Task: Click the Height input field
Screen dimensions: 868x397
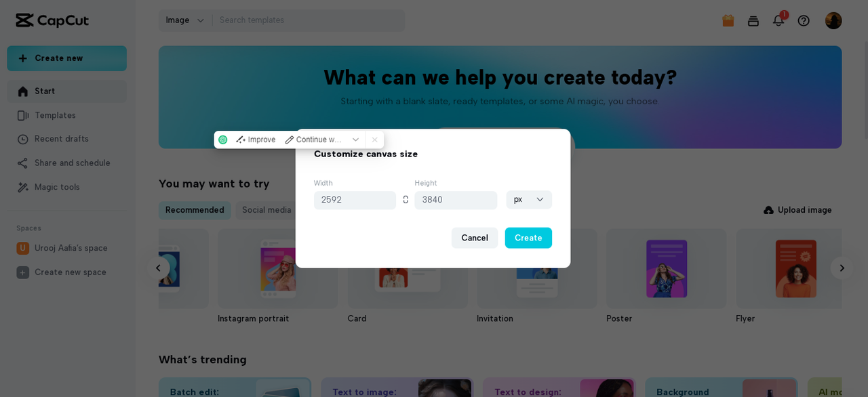Action: [x=456, y=200]
